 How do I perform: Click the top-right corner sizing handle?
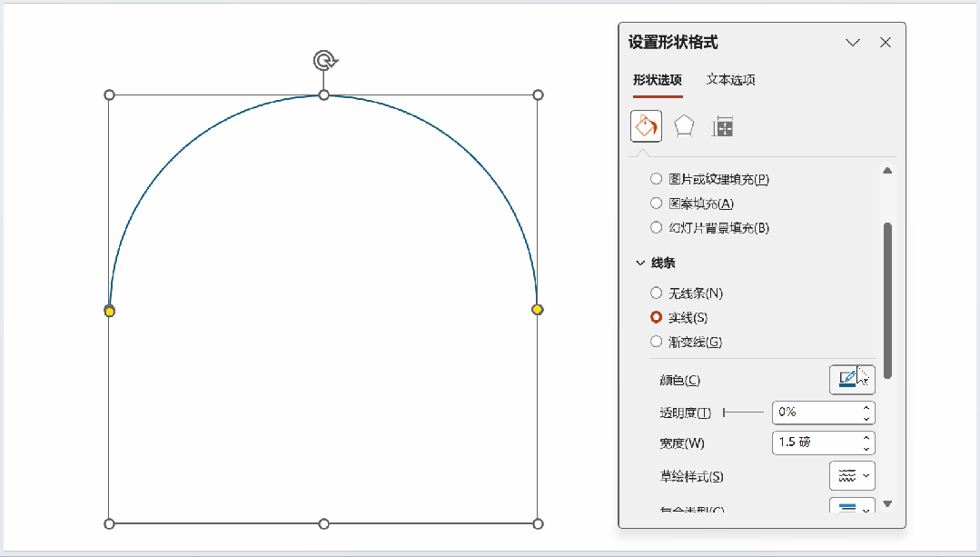coord(538,95)
